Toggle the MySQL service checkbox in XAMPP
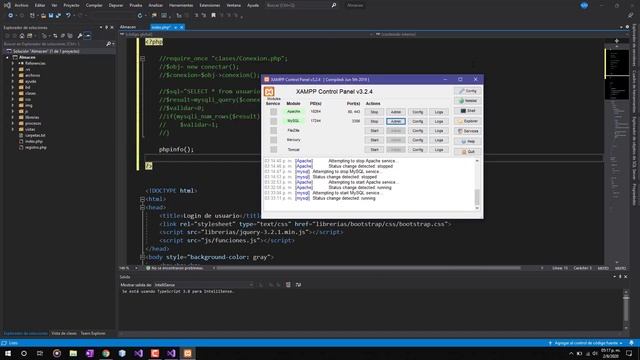This screenshot has width=640, height=360. pyautogui.click(x=273, y=121)
